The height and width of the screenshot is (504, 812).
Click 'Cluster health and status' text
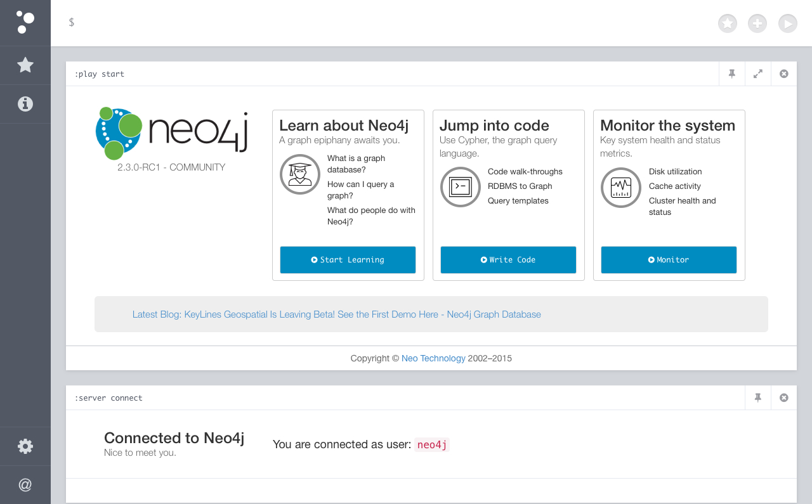(x=683, y=207)
